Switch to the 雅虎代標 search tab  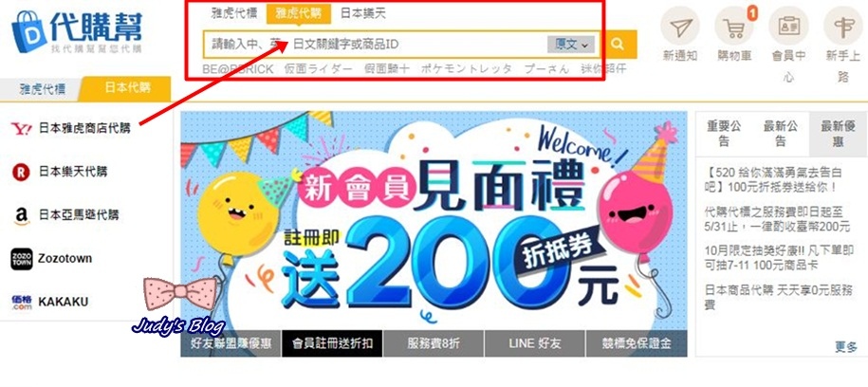(x=234, y=13)
